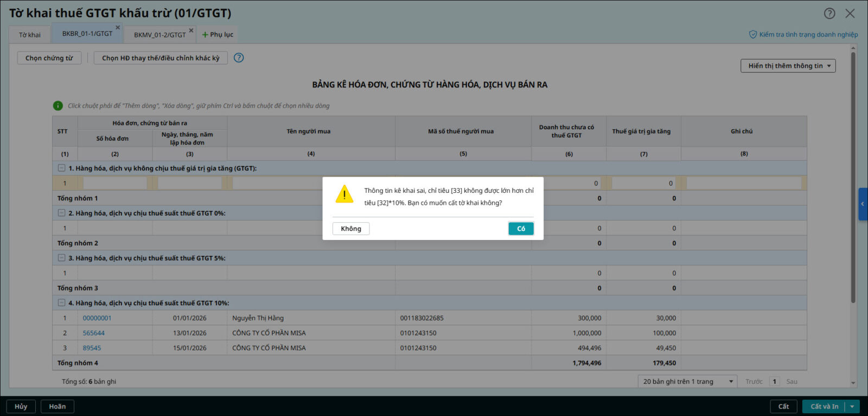Click the Phụ lục add tab
Viewport: 868px width, 416px height.
(x=217, y=35)
